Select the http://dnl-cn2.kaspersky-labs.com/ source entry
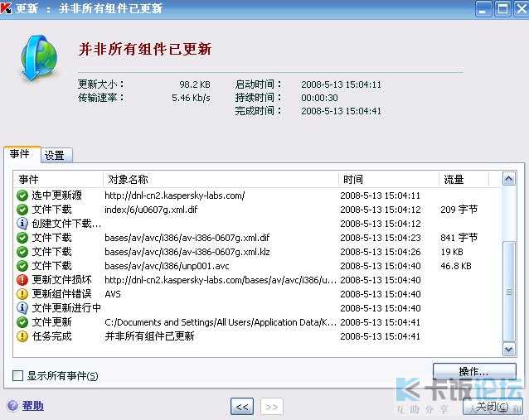The height and width of the screenshot is (420, 529). 175,196
